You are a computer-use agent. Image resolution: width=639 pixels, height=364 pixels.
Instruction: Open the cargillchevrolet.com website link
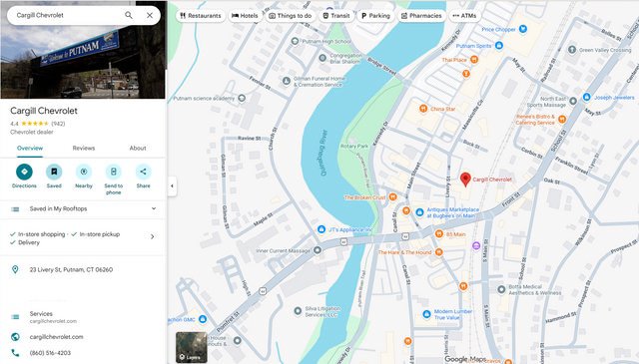(56, 337)
